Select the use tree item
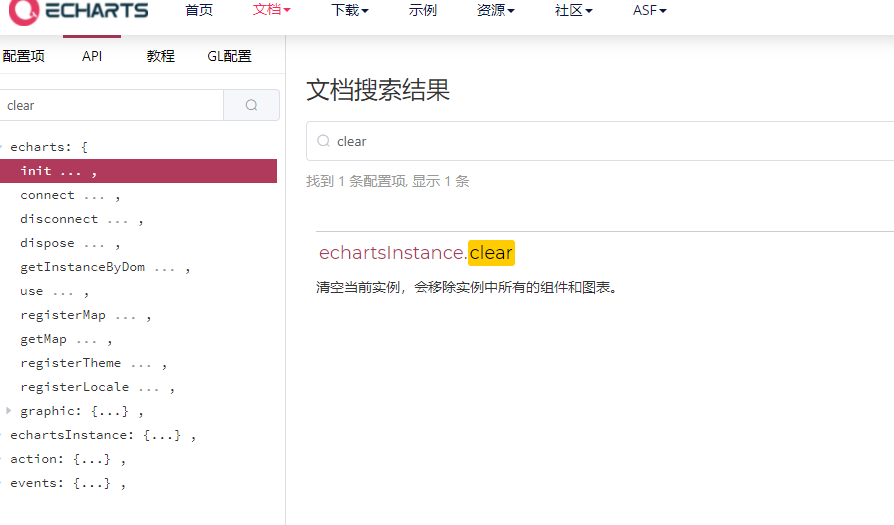This screenshot has height=525, width=894. tap(54, 291)
